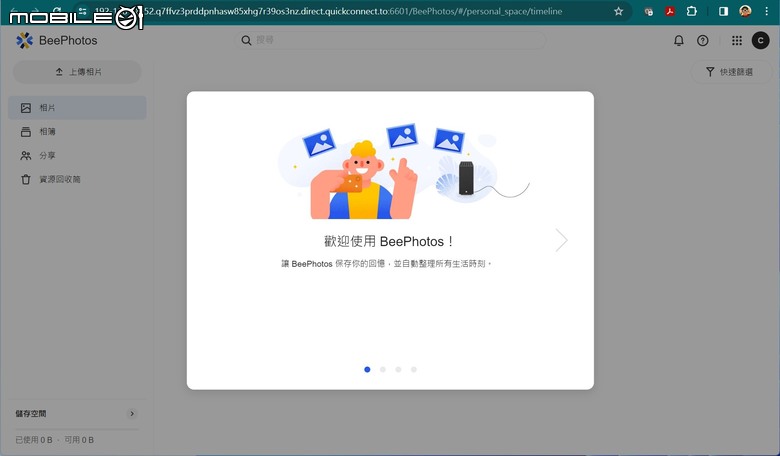Expand the 儲存空間 chevron

click(132, 414)
